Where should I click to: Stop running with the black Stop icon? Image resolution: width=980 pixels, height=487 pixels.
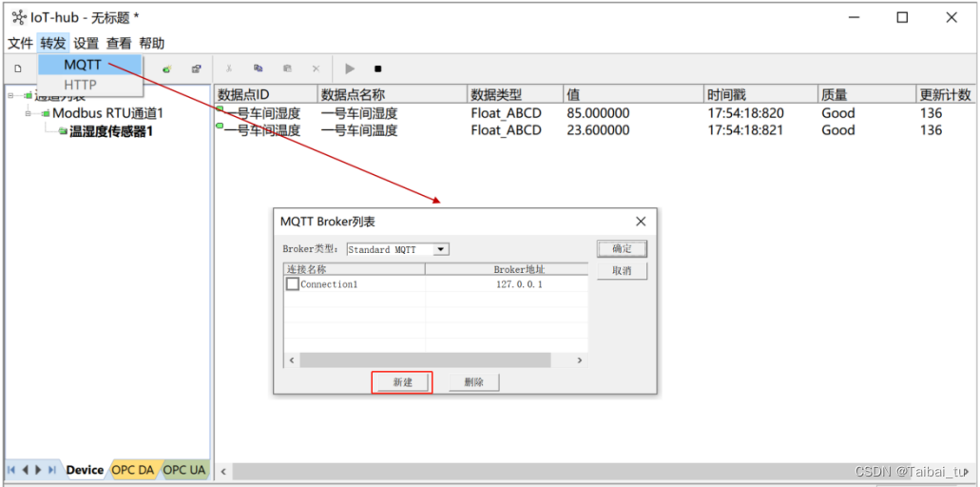(x=377, y=68)
